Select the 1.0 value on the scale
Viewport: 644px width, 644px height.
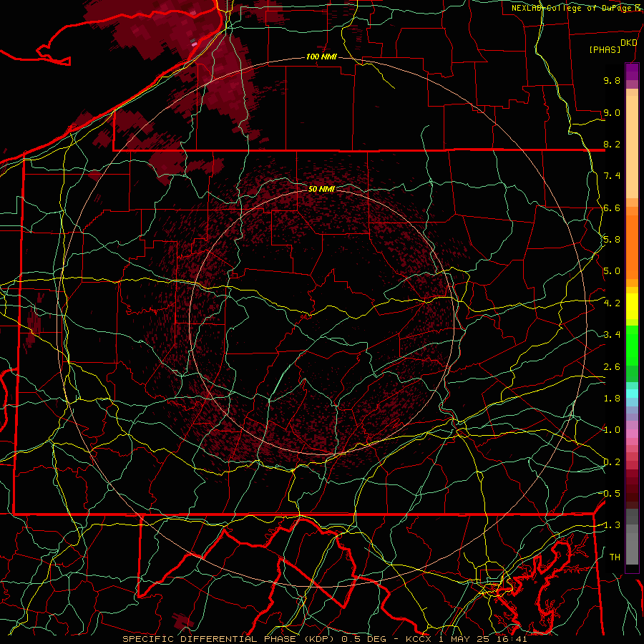(612, 430)
